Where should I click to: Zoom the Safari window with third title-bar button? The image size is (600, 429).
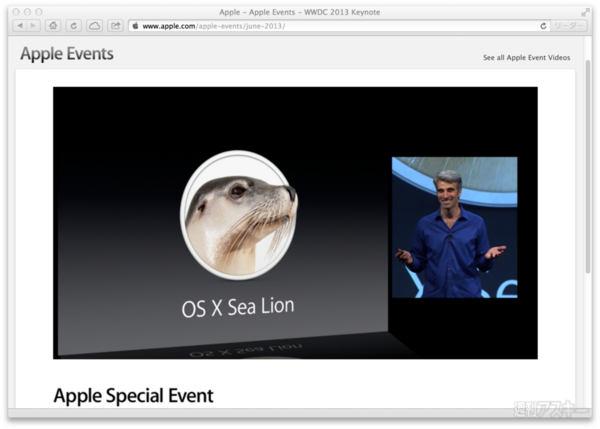click(x=39, y=12)
